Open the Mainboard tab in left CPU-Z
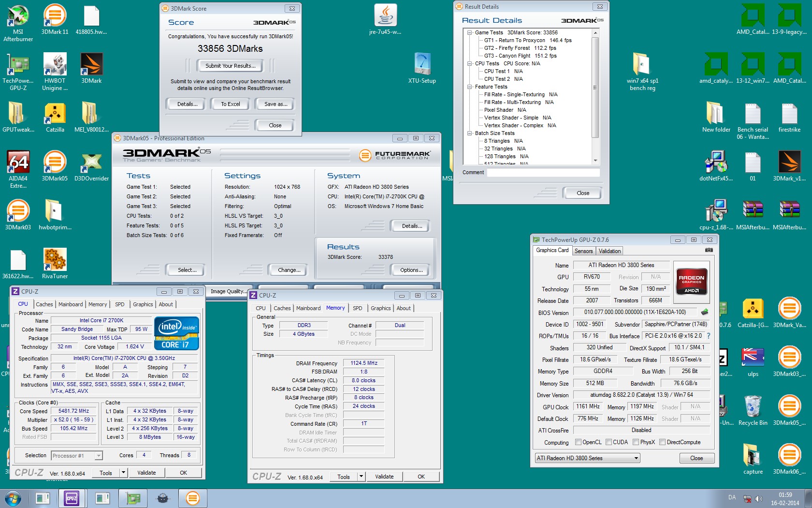Screen dimensions: 812x508 [71, 304]
